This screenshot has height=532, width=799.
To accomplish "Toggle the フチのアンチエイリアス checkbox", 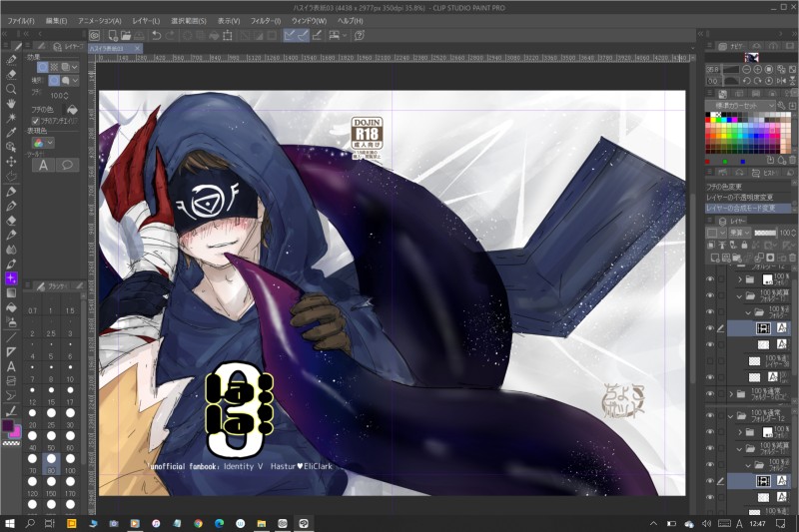I will 35,121.
